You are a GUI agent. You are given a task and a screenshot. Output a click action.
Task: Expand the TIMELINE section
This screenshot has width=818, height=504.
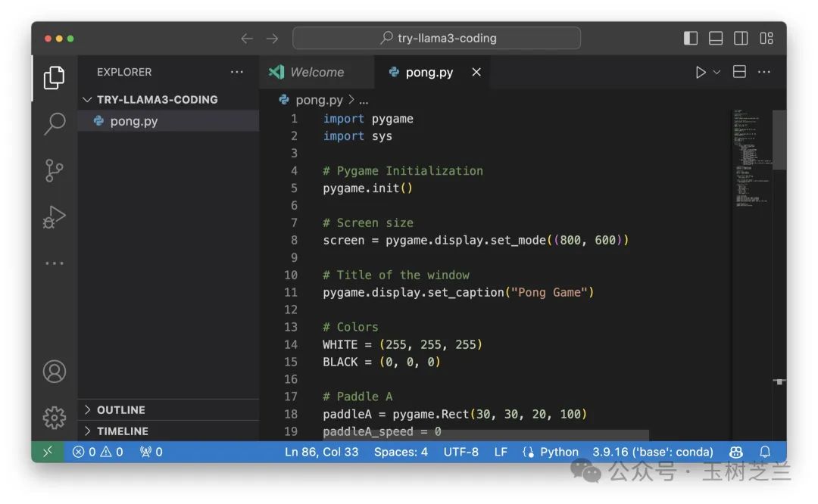168,431
